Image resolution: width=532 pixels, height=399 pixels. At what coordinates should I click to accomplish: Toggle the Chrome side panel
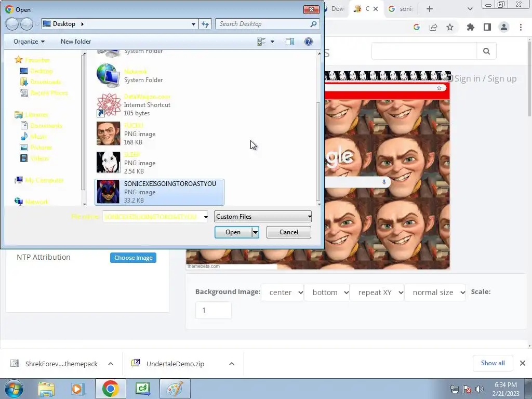487,28
